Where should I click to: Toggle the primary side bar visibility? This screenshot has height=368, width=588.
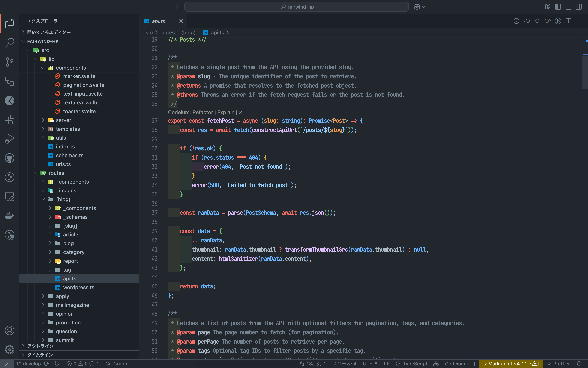tap(558, 7)
